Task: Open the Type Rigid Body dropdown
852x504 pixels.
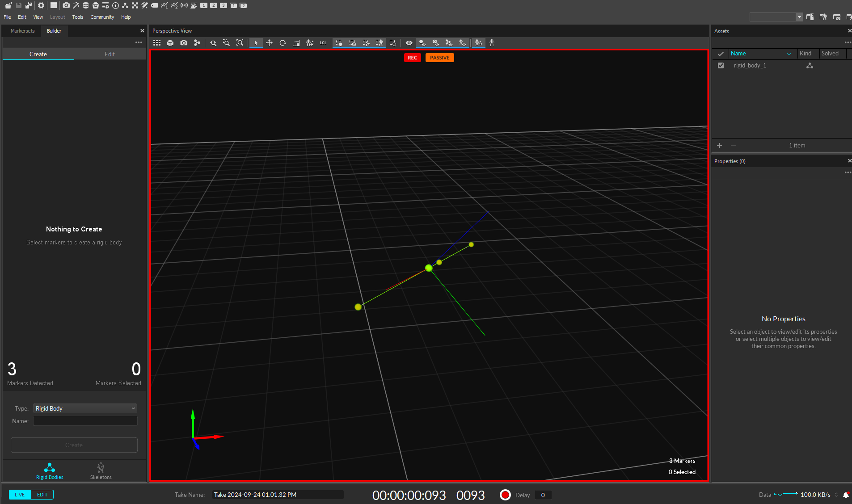Action: 85,408
